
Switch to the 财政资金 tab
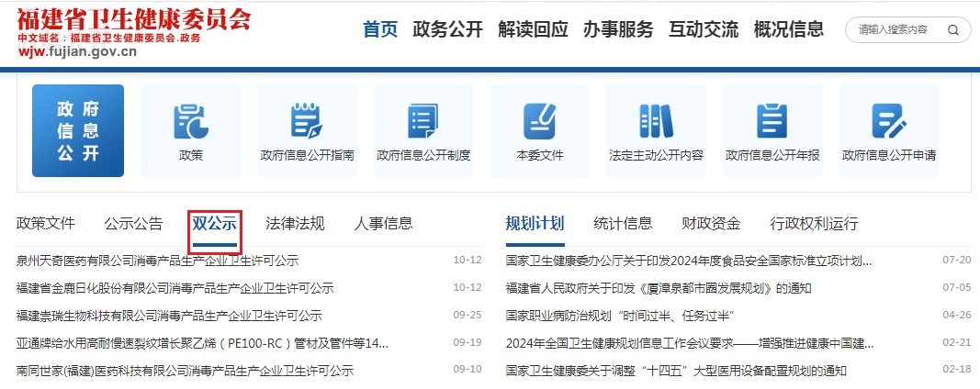click(x=711, y=224)
